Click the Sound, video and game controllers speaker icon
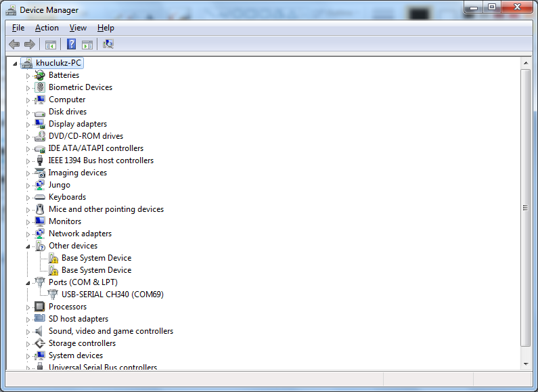The height and width of the screenshot is (392, 538). click(39, 331)
